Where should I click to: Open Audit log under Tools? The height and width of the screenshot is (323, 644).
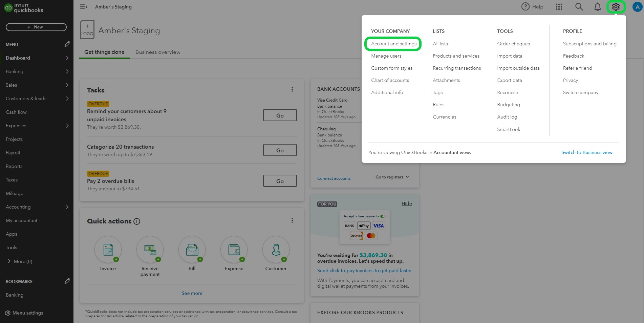point(507,117)
